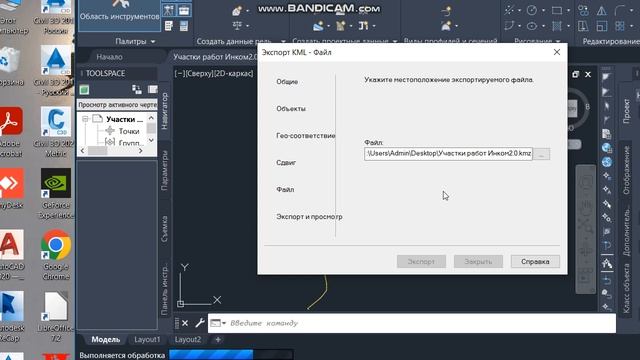Close the command line with X

point(185,323)
